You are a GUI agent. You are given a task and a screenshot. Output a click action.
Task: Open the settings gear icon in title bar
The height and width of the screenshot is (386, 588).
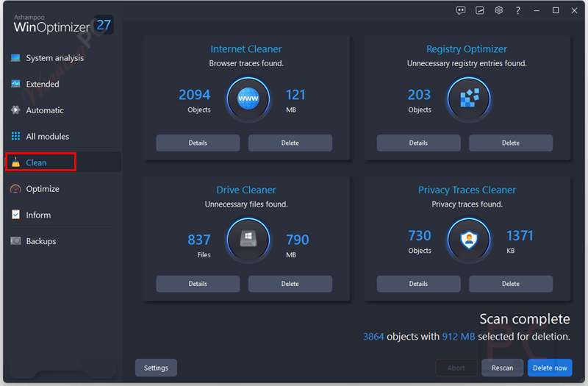498,10
